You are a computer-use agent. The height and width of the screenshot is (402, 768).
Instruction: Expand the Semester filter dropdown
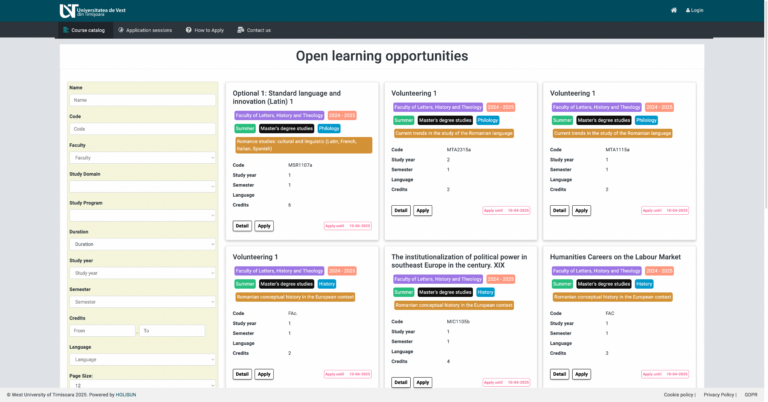point(142,301)
